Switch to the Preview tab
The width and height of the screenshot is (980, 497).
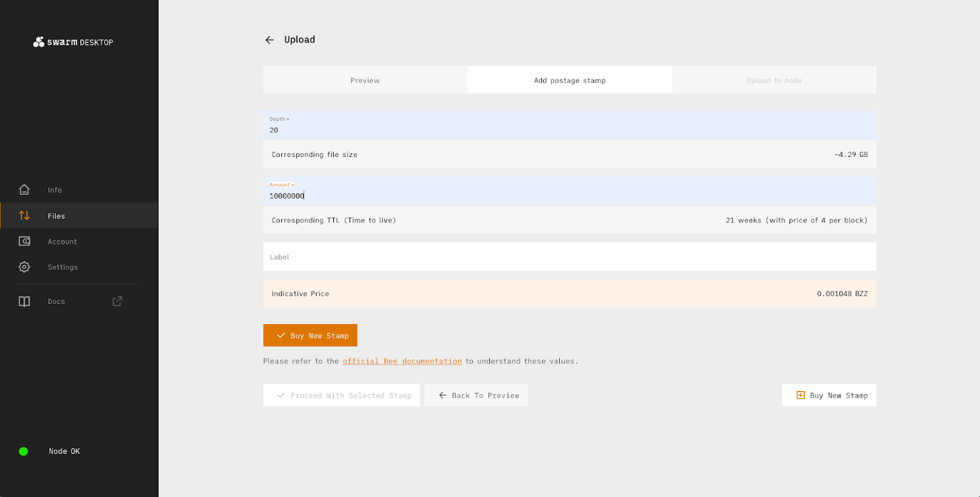(x=365, y=80)
